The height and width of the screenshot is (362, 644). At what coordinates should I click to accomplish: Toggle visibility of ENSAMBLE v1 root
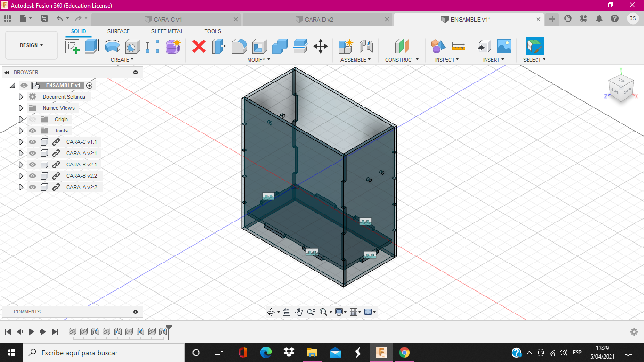click(x=24, y=85)
